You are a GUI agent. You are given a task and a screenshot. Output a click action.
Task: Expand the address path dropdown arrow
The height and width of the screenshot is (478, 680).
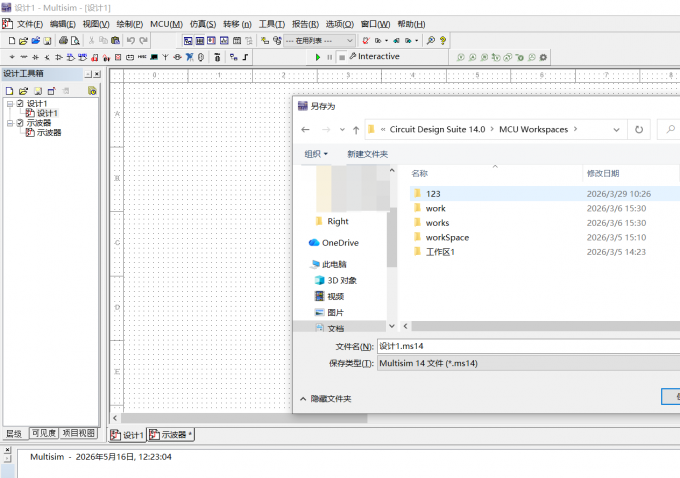pos(616,129)
